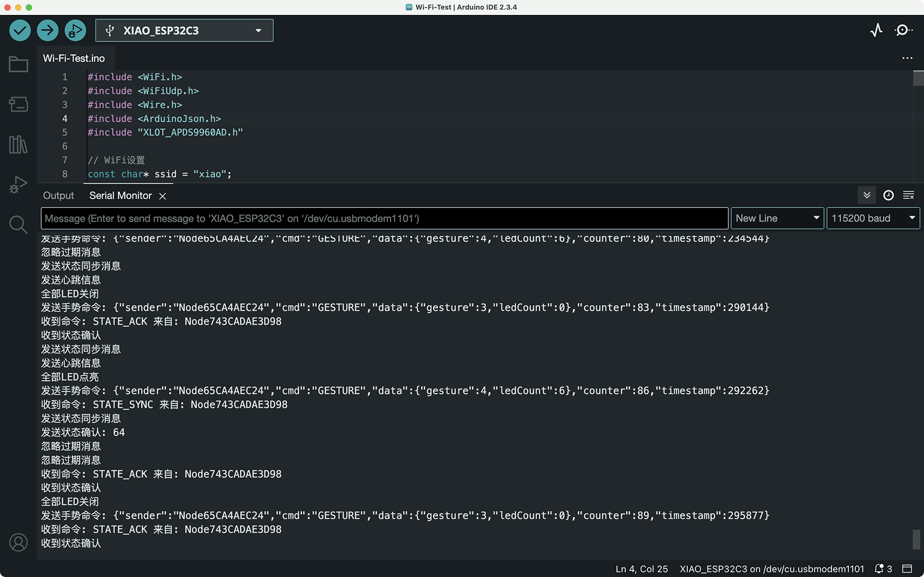Screen dimensions: 924x577
Task: Select the Serial Monitor tab
Action: (x=121, y=196)
